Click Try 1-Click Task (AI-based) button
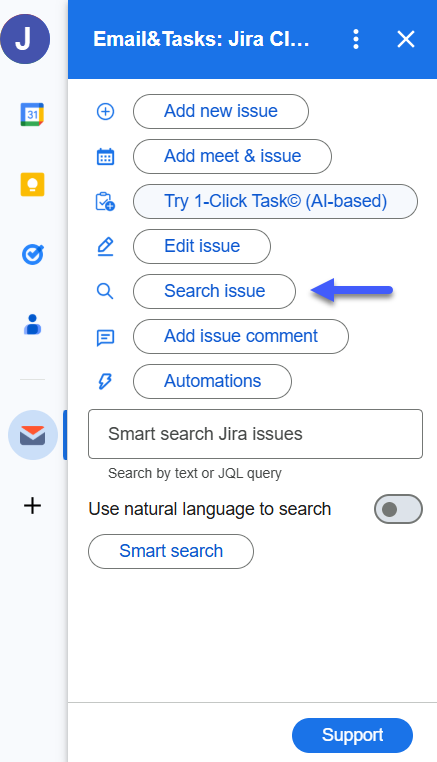The height and width of the screenshot is (762, 437). point(275,201)
